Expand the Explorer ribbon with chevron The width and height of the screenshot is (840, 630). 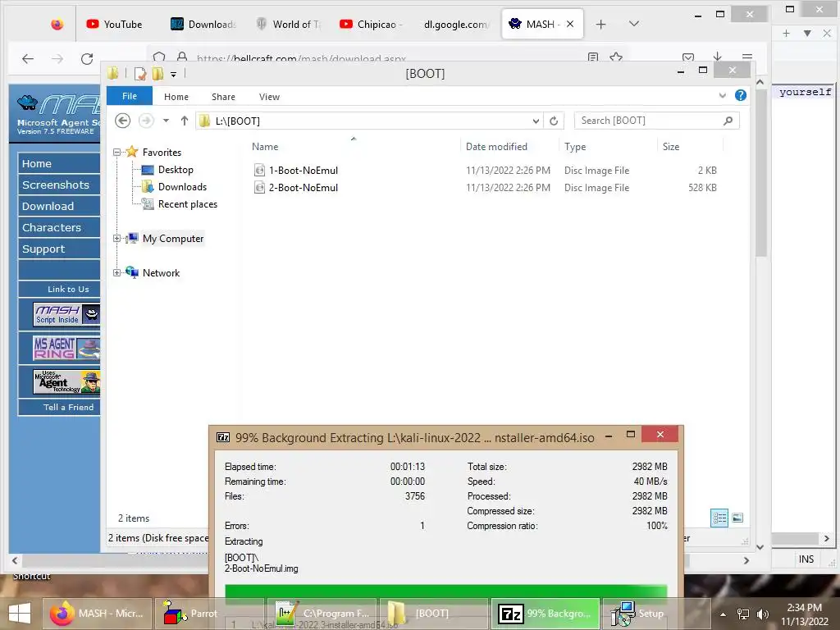click(722, 95)
